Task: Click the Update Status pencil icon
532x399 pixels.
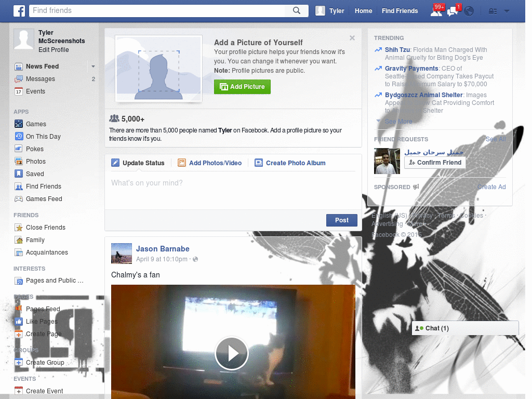Action: tap(115, 163)
